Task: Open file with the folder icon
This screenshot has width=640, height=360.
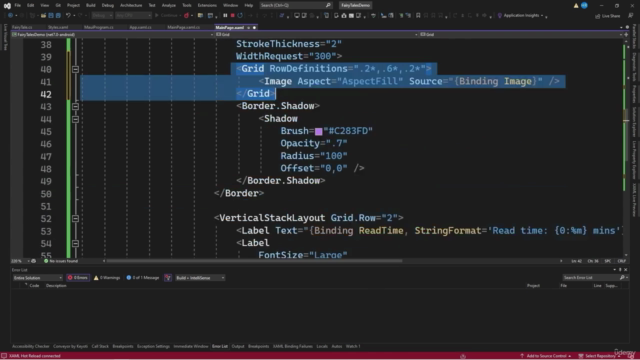Action: pyautogui.click(x=43, y=16)
